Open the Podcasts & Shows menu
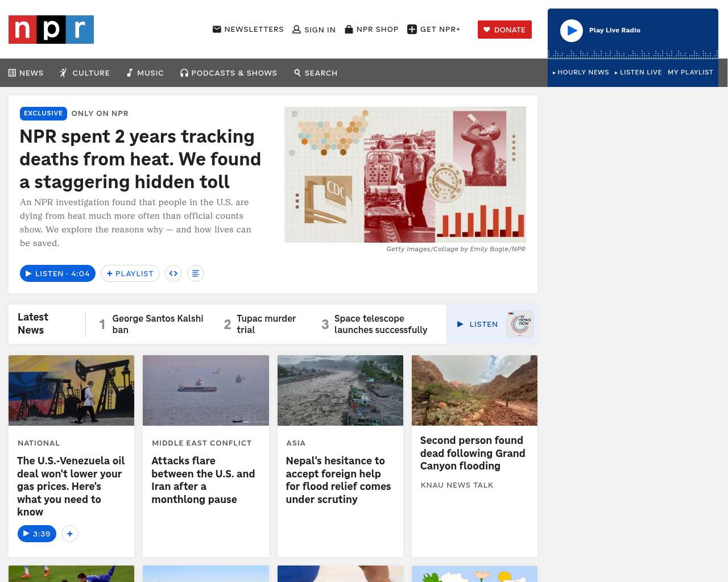The image size is (728, 582). (229, 73)
